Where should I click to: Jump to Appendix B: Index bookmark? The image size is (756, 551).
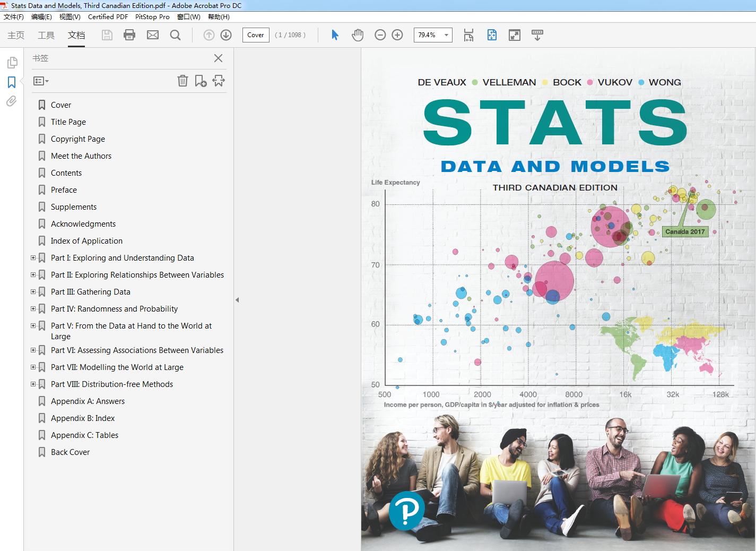pyautogui.click(x=83, y=418)
